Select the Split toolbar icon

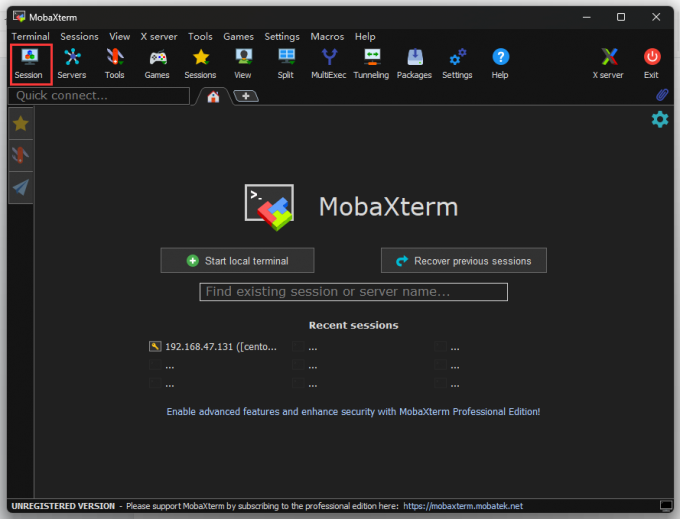coord(286,64)
